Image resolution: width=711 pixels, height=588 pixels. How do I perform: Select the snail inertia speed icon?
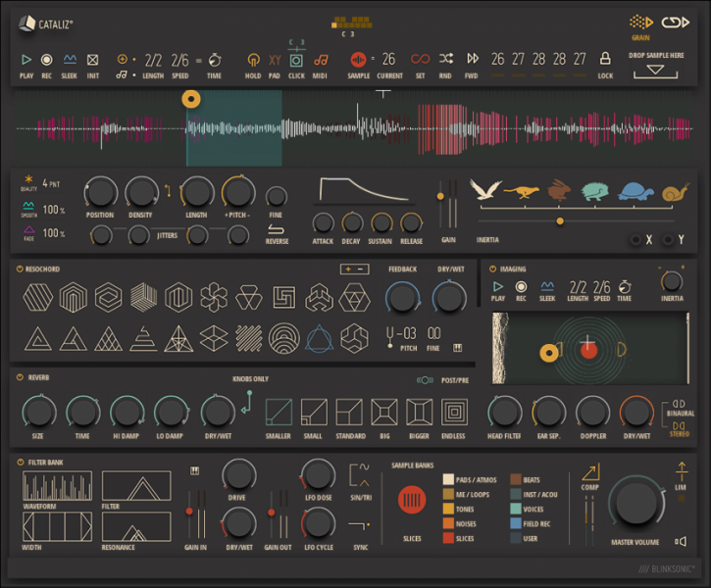(675, 192)
